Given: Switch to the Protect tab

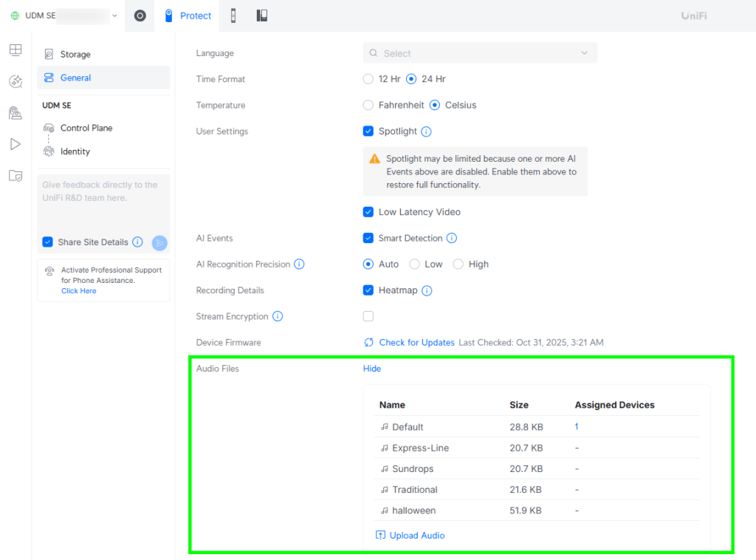Looking at the screenshot, I should pyautogui.click(x=188, y=16).
